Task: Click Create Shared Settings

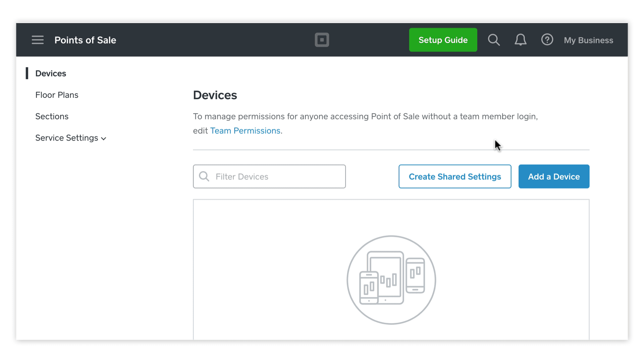Action: [454, 176]
